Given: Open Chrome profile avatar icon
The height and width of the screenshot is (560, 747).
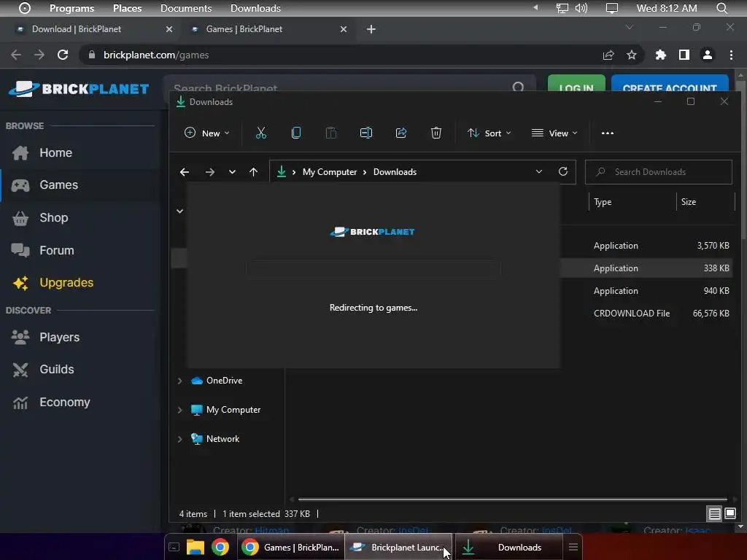Looking at the screenshot, I should click(708, 55).
